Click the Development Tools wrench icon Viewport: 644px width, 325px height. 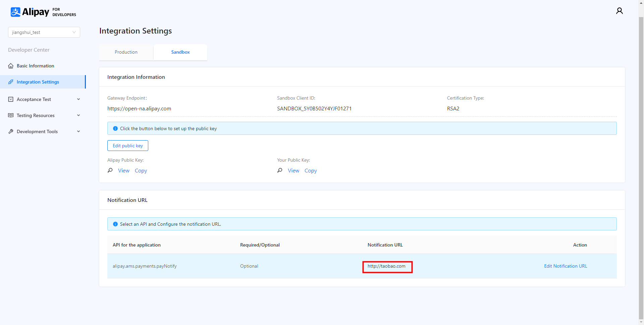11,131
